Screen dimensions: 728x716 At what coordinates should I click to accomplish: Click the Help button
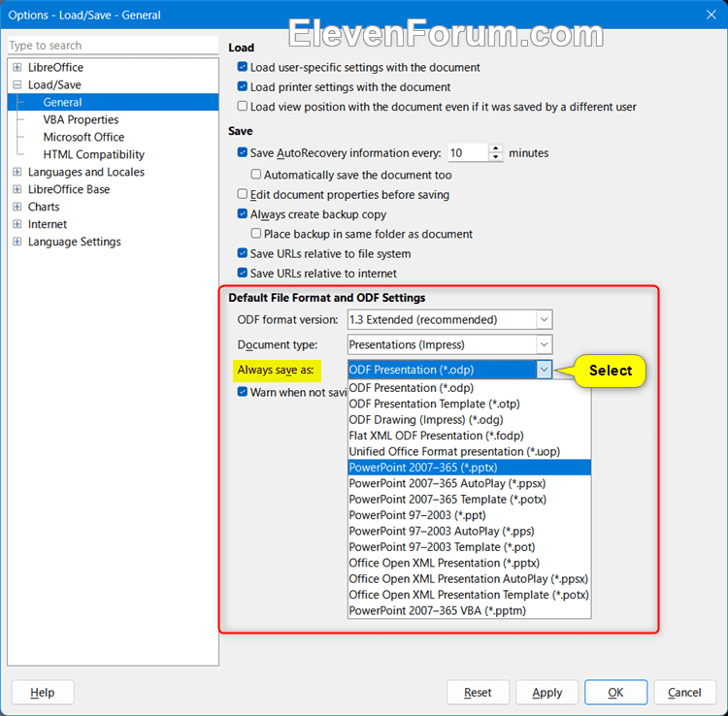point(43,693)
